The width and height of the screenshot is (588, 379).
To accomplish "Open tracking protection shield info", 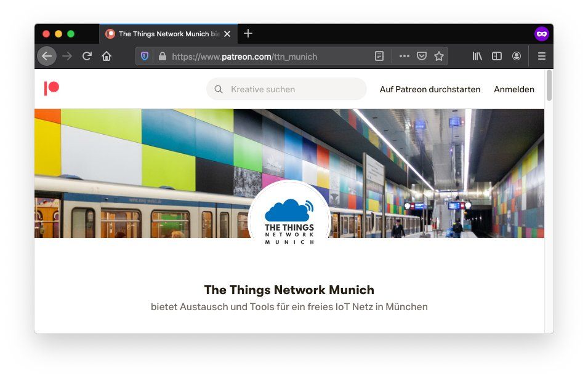I will tap(145, 56).
